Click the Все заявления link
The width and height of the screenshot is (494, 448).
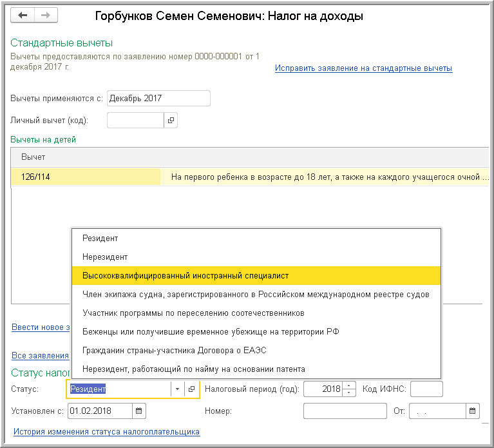(x=40, y=356)
